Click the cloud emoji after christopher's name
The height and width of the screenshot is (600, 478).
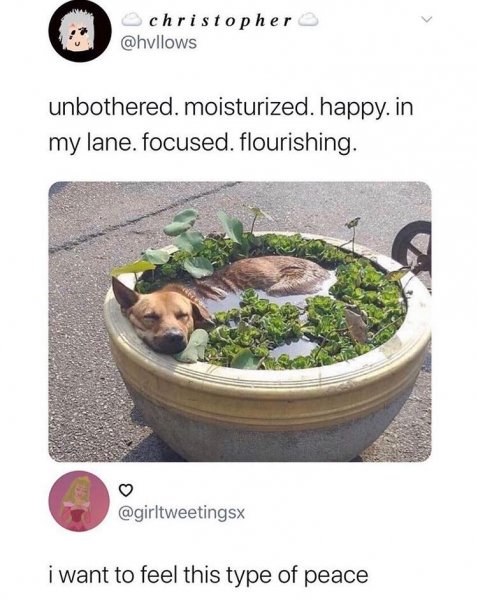click(x=308, y=20)
